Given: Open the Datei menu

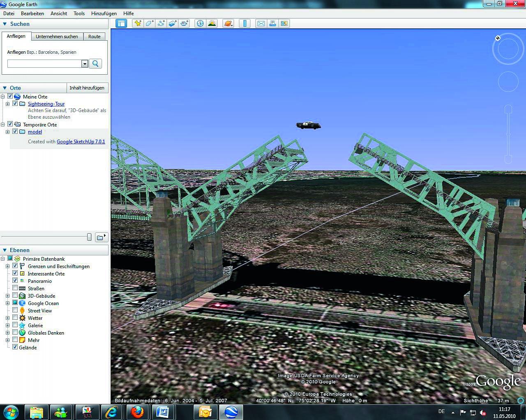Looking at the screenshot, I should point(9,14).
